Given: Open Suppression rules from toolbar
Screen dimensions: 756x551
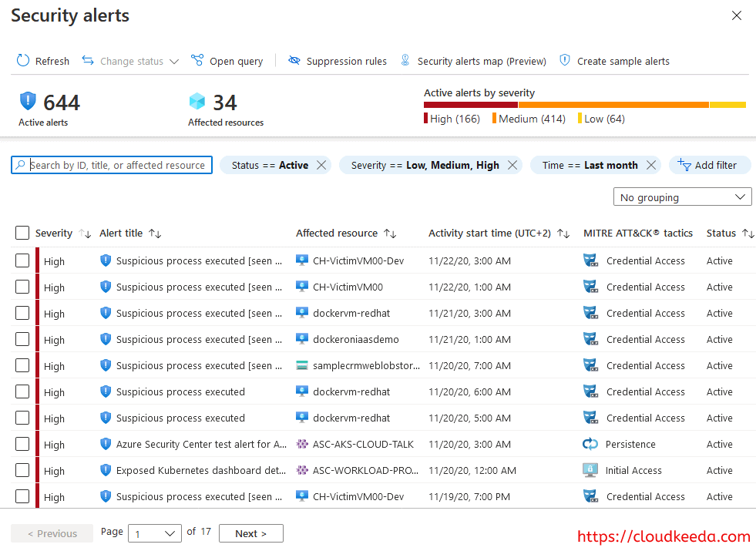Looking at the screenshot, I should [x=347, y=61].
